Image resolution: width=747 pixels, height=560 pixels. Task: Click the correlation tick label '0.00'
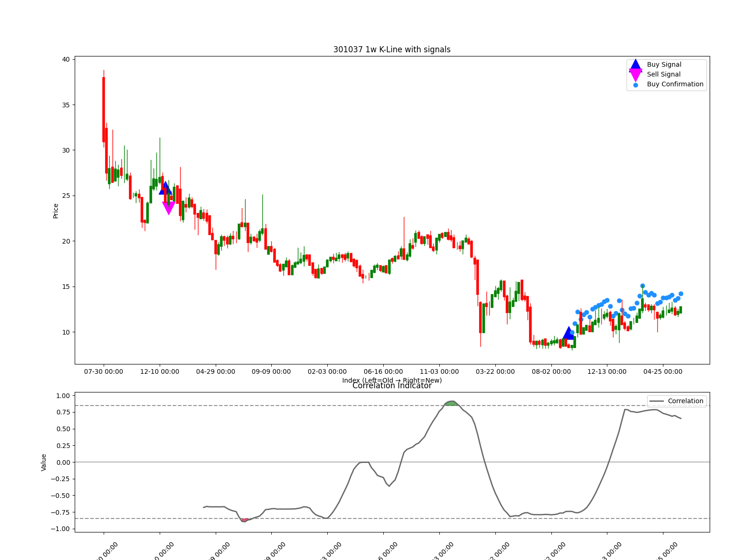point(63,462)
